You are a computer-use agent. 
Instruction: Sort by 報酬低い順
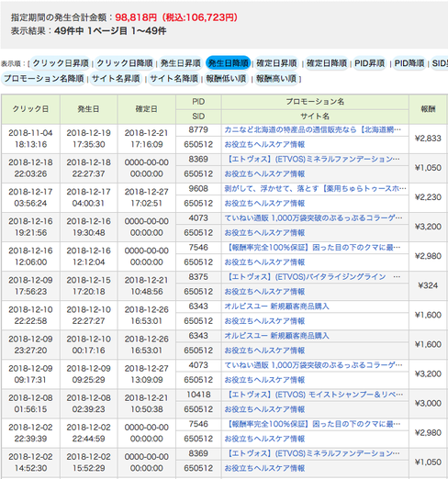(226, 79)
